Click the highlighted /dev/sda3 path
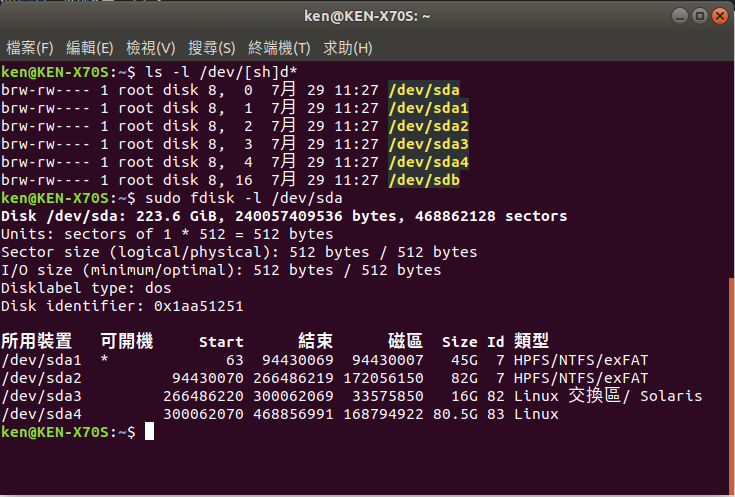735x497 pixels. [428, 144]
